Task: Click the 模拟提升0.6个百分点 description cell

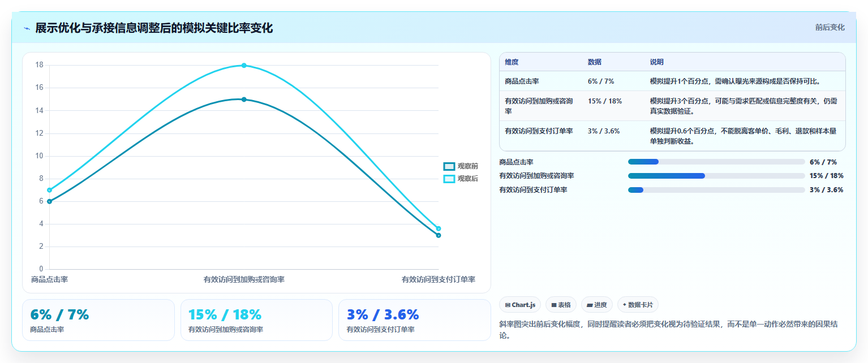Action: coord(743,136)
